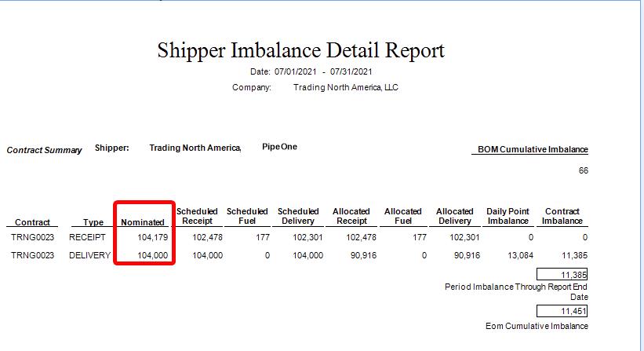644x351 pixels.
Task: Select the BOM Cumulative Imbalance heading
Action: (533, 149)
